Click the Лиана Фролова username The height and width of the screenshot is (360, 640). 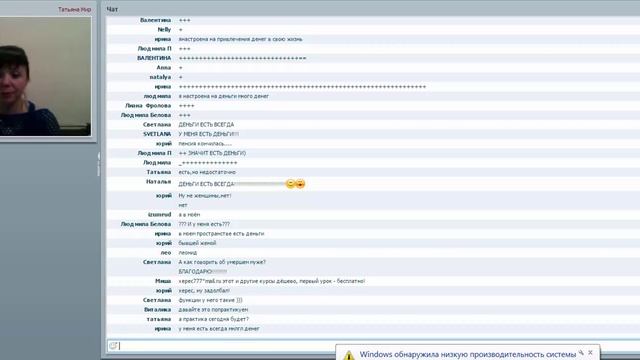coord(148,105)
